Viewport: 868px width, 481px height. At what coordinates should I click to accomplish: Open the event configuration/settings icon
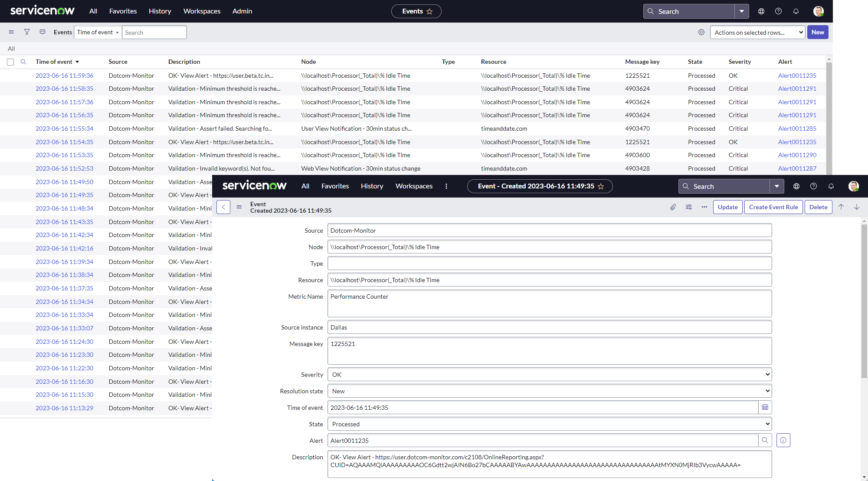coord(688,207)
